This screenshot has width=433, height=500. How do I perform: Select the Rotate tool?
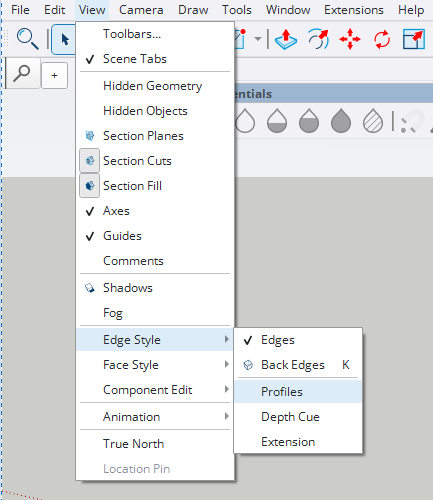coord(382,39)
